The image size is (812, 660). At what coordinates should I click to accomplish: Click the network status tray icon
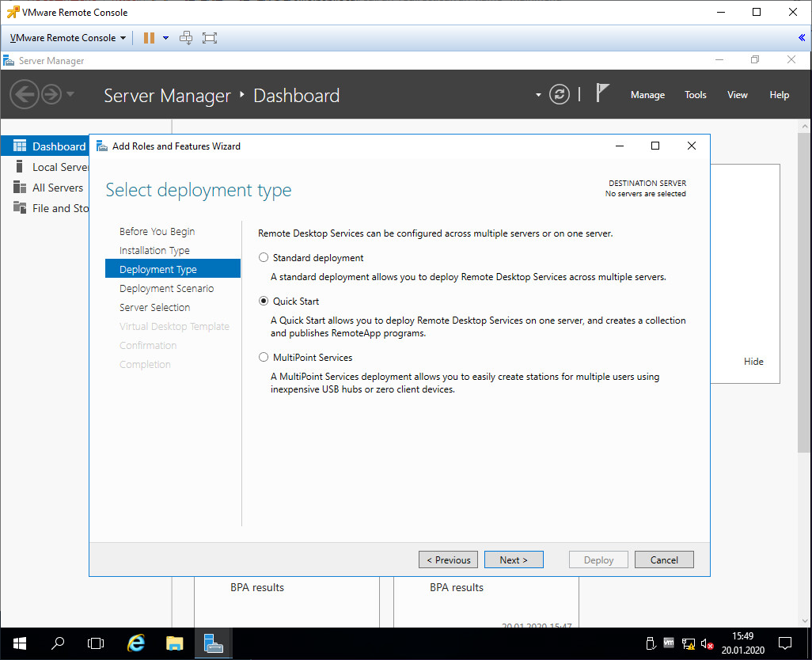[x=689, y=643]
